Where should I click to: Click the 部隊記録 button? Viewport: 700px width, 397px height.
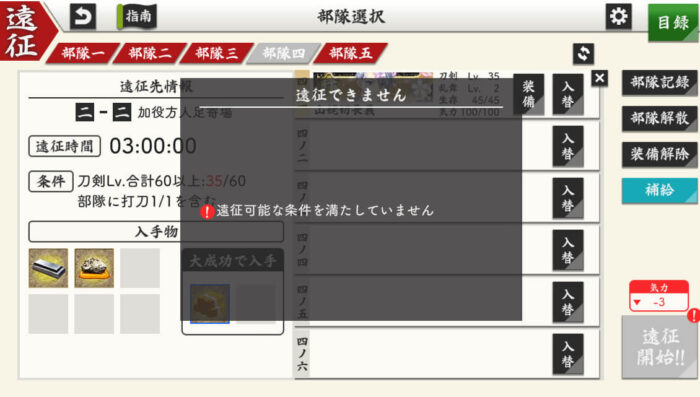[x=659, y=83]
